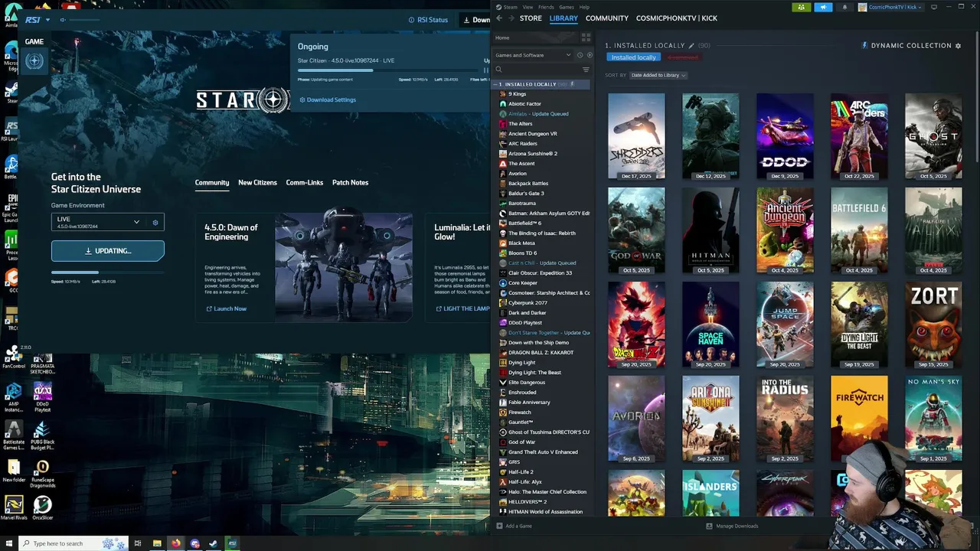Open ARC Raiders game cover thumbnail
The image size is (980, 551).
click(x=859, y=136)
